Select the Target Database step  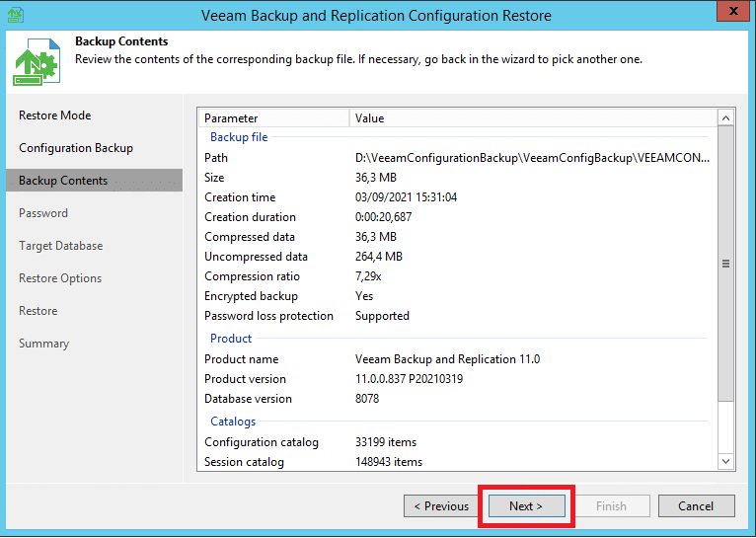click(61, 246)
